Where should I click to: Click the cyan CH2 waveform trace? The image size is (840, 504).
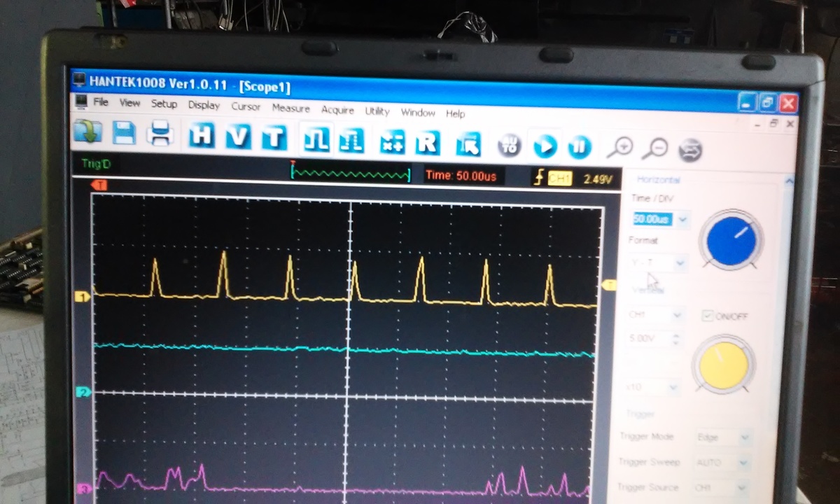[x=344, y=349]
